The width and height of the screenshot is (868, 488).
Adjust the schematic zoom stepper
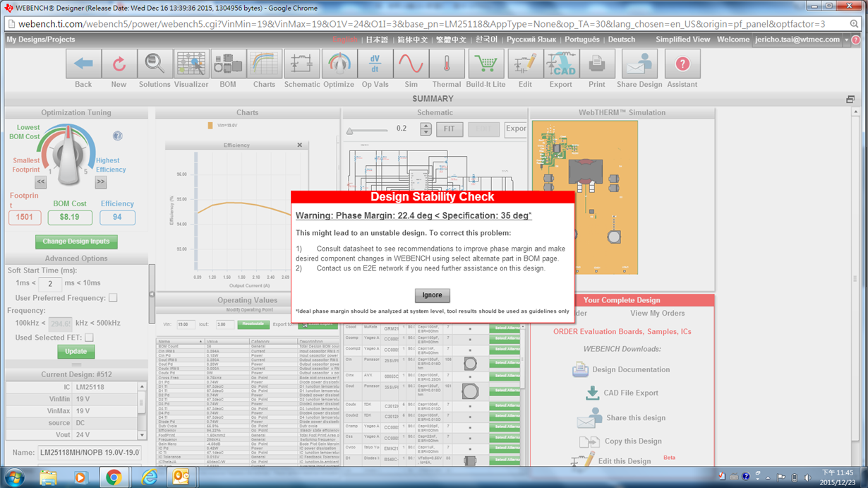(x=426, y=129)
